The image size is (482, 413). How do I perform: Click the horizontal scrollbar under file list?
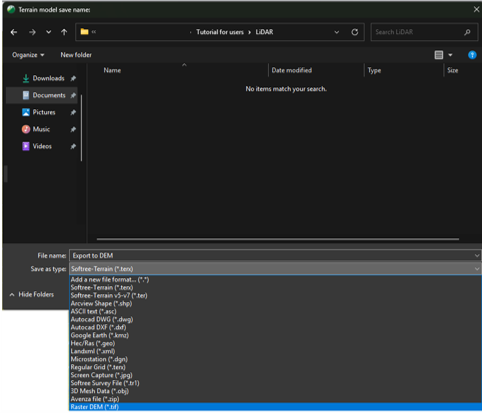(278, 239)
